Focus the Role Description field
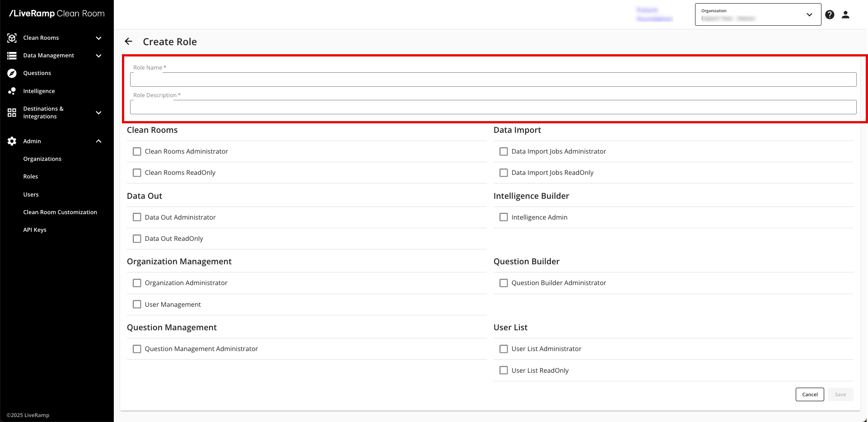Screen dimensions: 868x422 pyautogui.click(x=493, y=107)
